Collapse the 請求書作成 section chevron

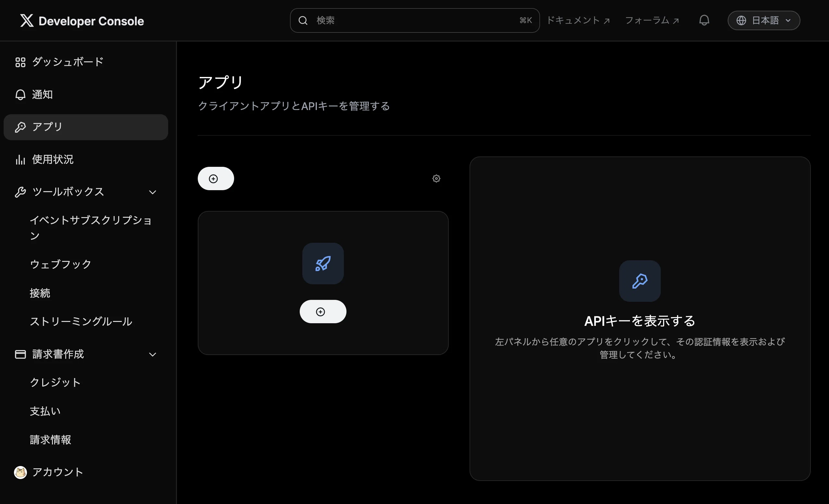[152, 355]
